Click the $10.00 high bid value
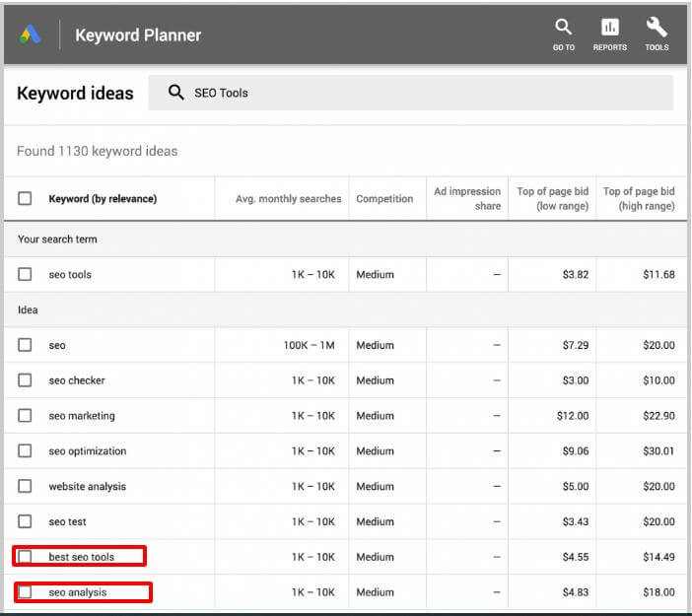This screenshot has height=616, width=692. [x=658, y=380]
